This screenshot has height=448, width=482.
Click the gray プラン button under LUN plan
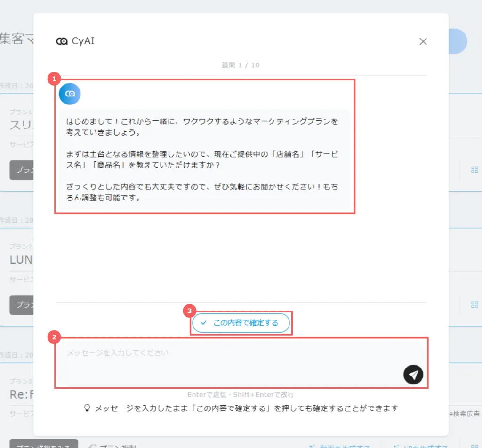22,304
